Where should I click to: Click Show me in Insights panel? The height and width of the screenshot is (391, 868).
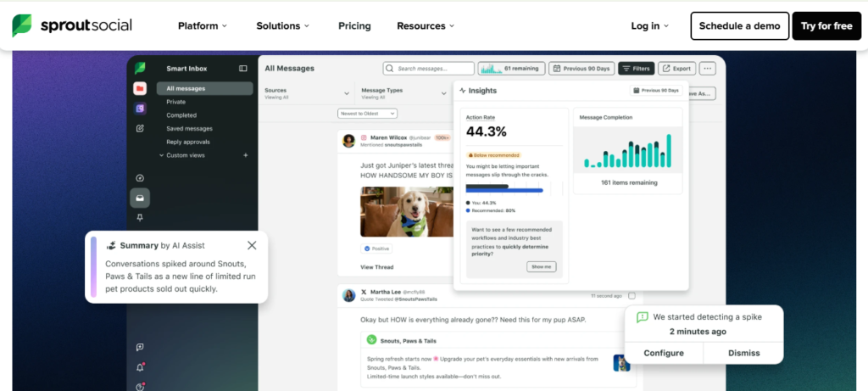coord(542,266)
